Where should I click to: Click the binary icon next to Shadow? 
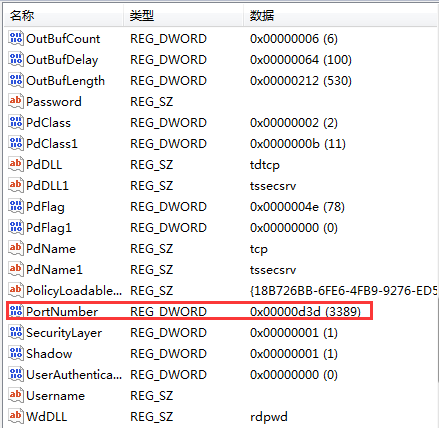16,353
